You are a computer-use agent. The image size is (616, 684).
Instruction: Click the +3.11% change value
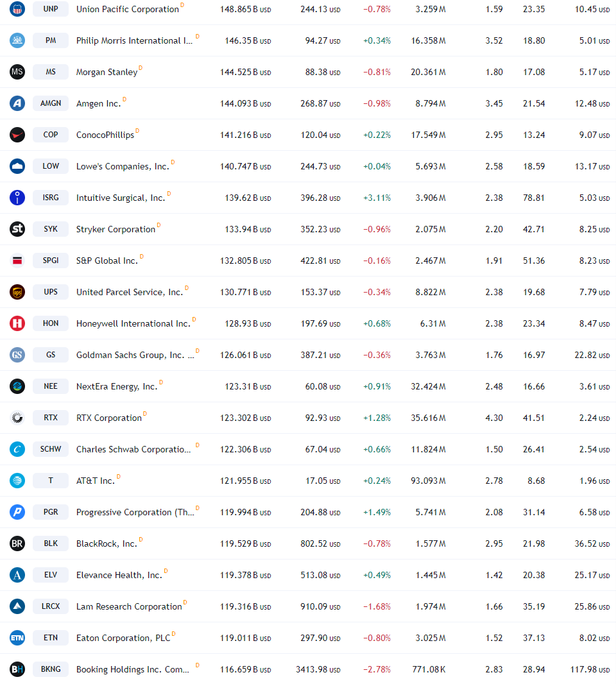pos(377,198)
